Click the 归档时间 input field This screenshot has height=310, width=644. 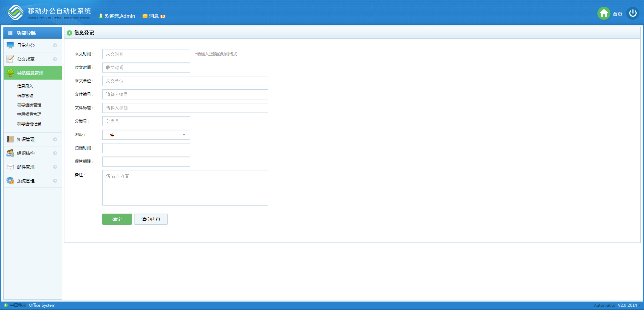tap(146, 148)
